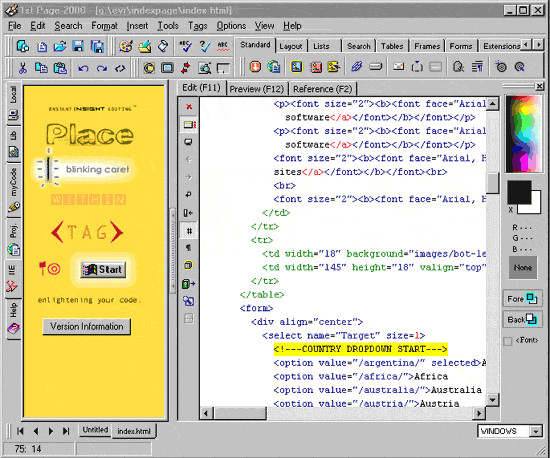Image resolution: width=550 pixels, height=458 pixels.
Task: Switch to the Preview (F12) tab
Action: point(256,89)
